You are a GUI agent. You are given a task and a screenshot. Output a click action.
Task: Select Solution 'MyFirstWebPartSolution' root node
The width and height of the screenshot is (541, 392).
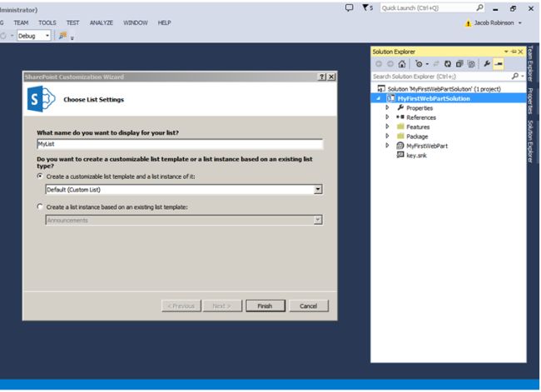pos(444,89)
